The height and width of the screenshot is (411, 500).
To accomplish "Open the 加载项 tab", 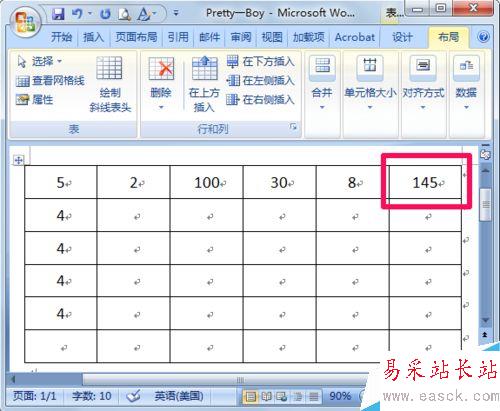I will [308, 37].
